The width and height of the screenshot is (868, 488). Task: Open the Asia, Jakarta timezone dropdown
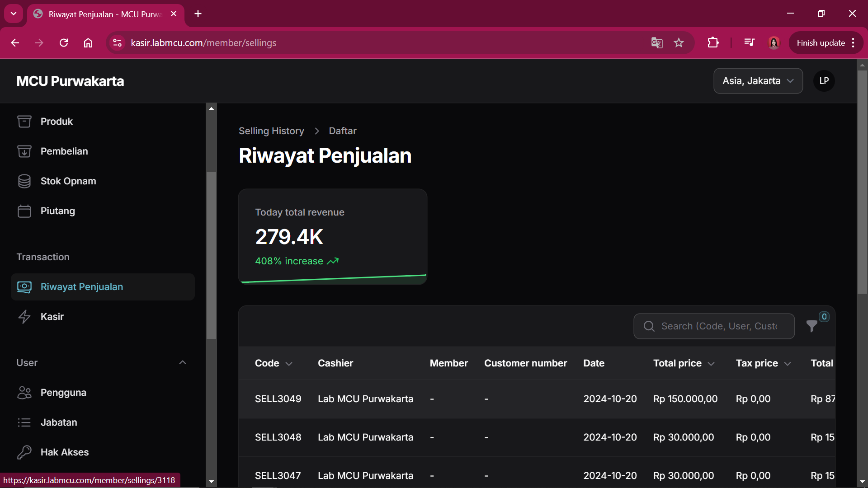758,81
